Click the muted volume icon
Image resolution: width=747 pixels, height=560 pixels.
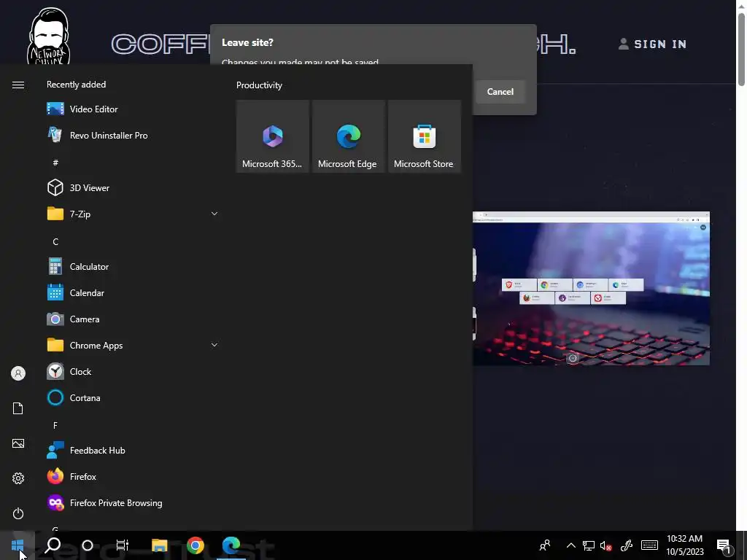(x=606, y=545)
